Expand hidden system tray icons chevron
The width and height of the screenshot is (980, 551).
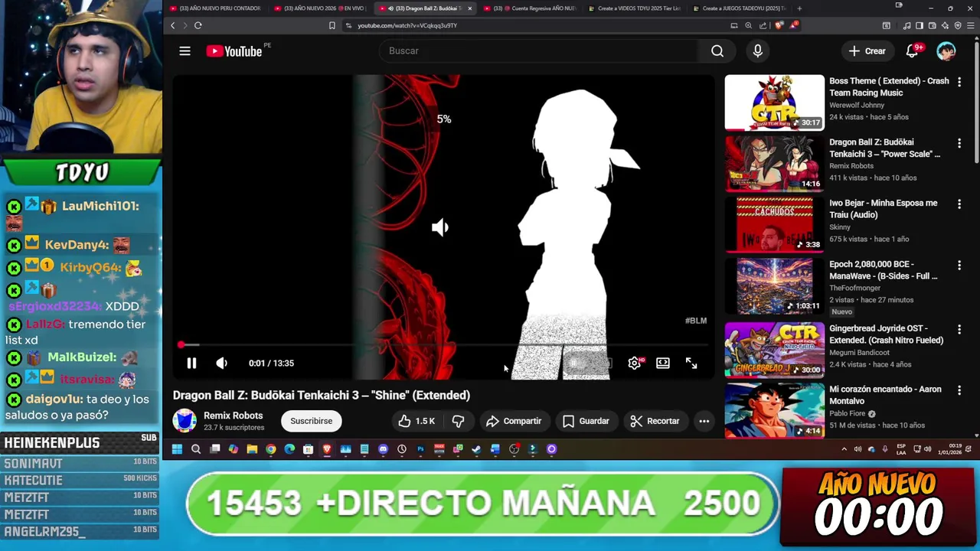[844, 449]
